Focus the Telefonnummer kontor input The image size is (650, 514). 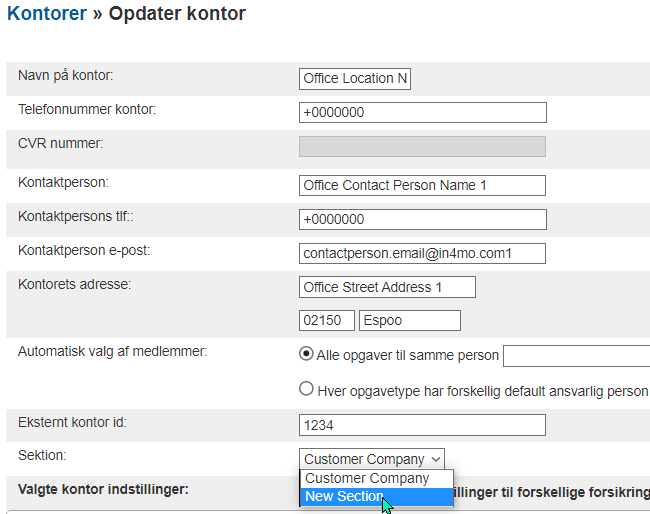click(x=422, y=112)
